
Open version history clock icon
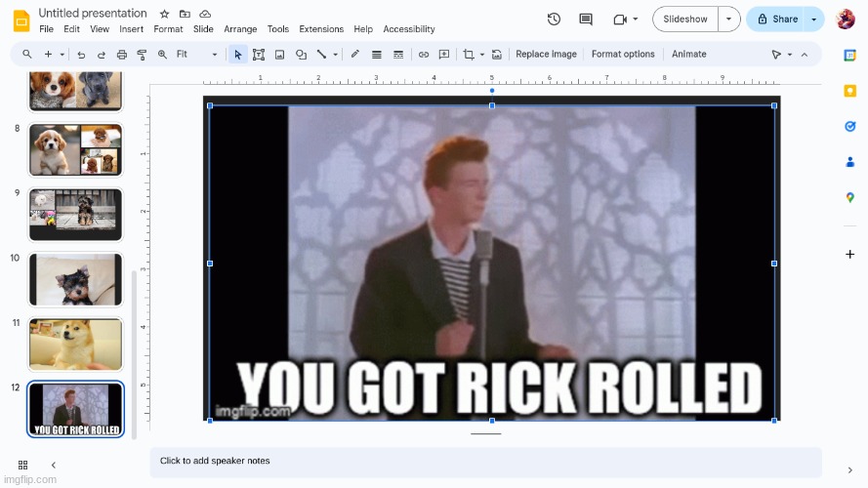tap(554, 20)
